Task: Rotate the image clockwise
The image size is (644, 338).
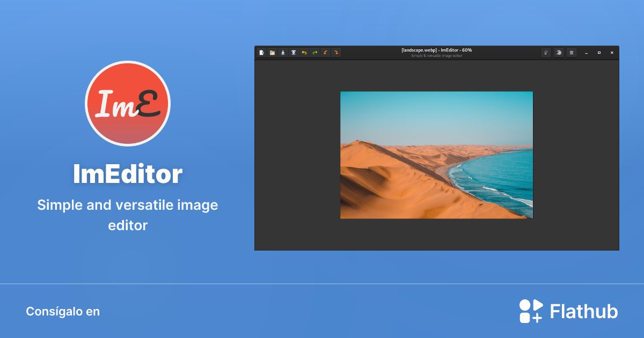Action: point(336,53)
